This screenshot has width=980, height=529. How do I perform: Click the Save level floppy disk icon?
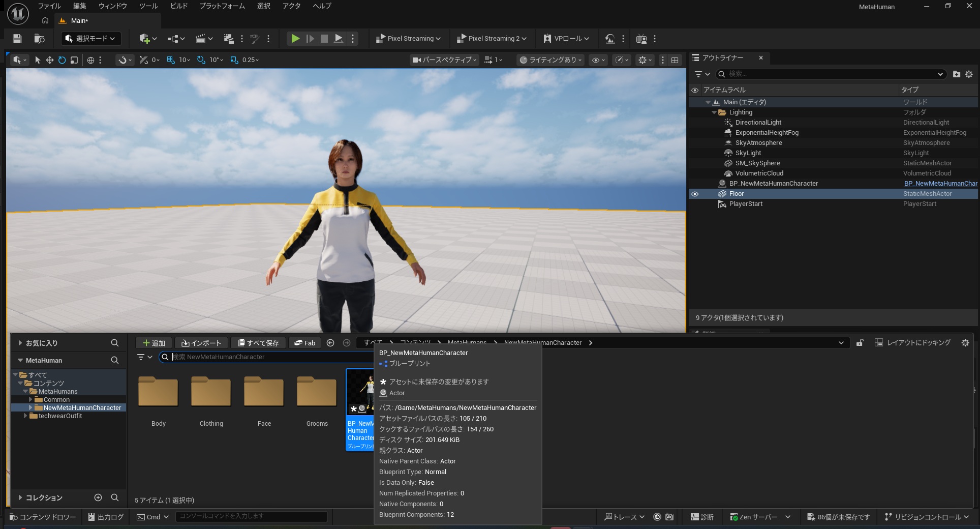coord(17,39)
